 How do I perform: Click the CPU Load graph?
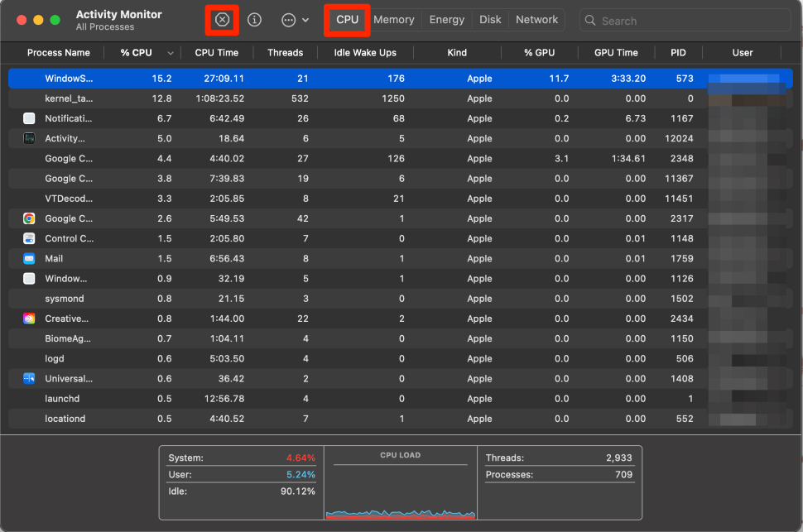tap(401, 488)
